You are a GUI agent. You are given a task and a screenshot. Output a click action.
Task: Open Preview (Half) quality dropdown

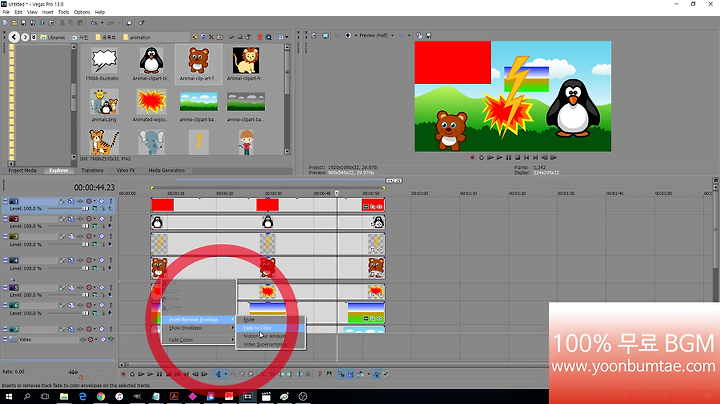coord(392,35)
